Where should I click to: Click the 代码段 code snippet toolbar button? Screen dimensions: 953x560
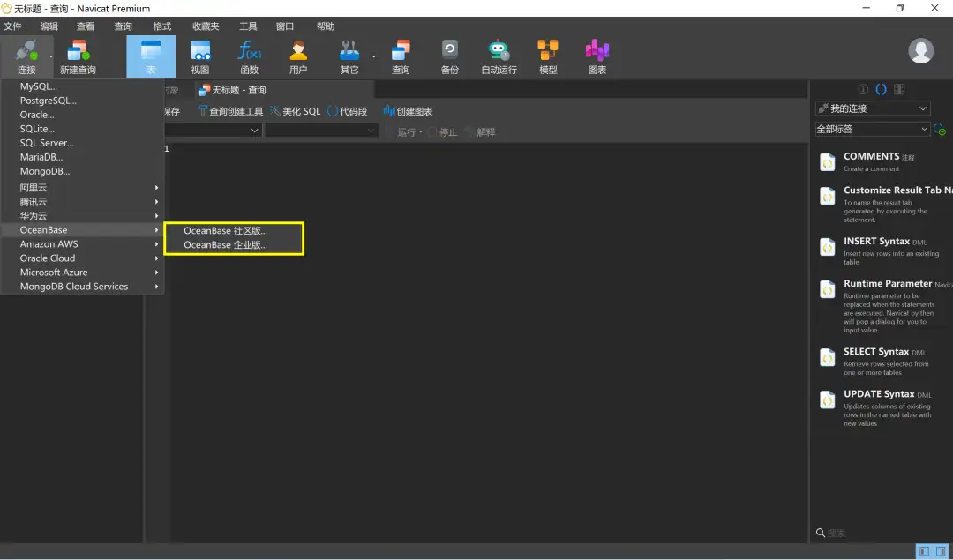[x=347, y=111]
